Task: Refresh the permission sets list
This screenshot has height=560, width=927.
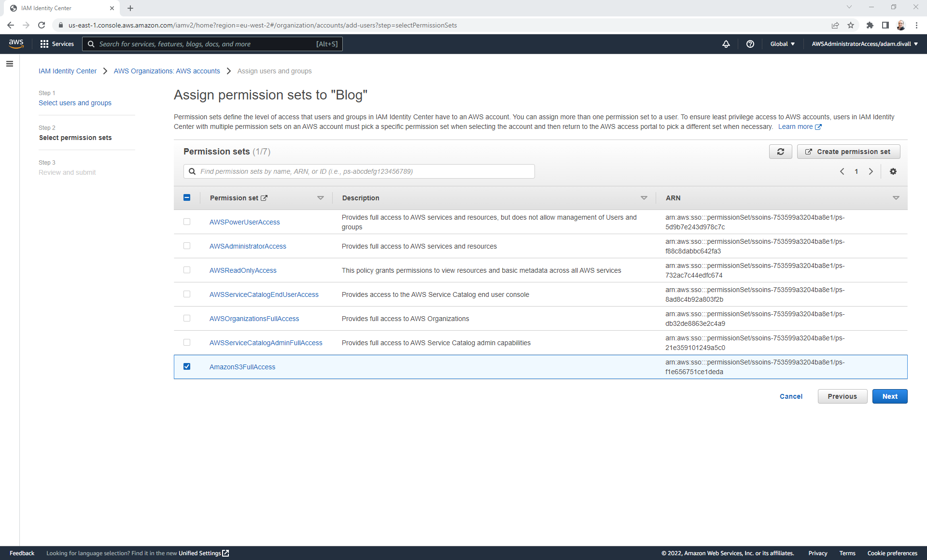Action: coord(780,152)
